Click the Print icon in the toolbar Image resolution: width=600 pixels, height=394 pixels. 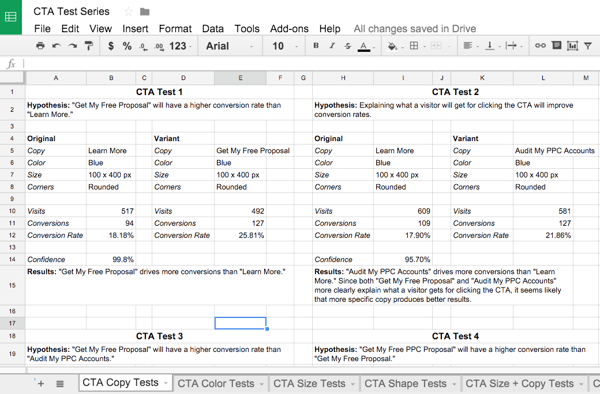(40, 46)
